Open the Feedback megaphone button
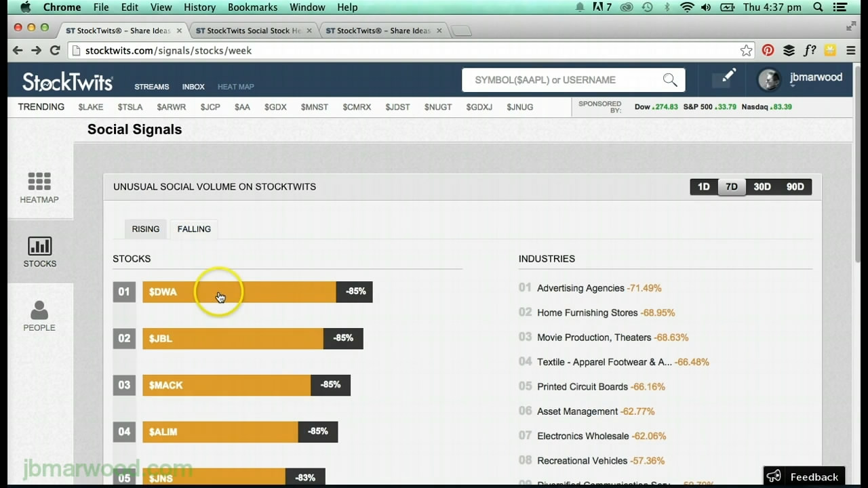This screenshot has width=868, height=488. (x=804, y=476)
